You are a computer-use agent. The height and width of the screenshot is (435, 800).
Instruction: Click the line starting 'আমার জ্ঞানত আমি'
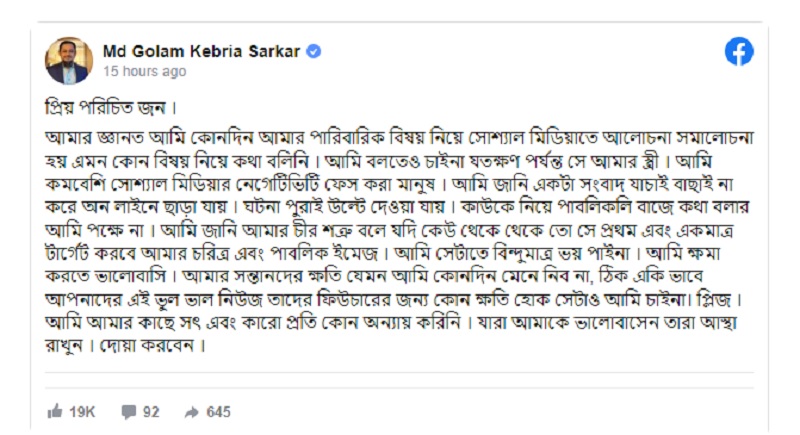399,138
